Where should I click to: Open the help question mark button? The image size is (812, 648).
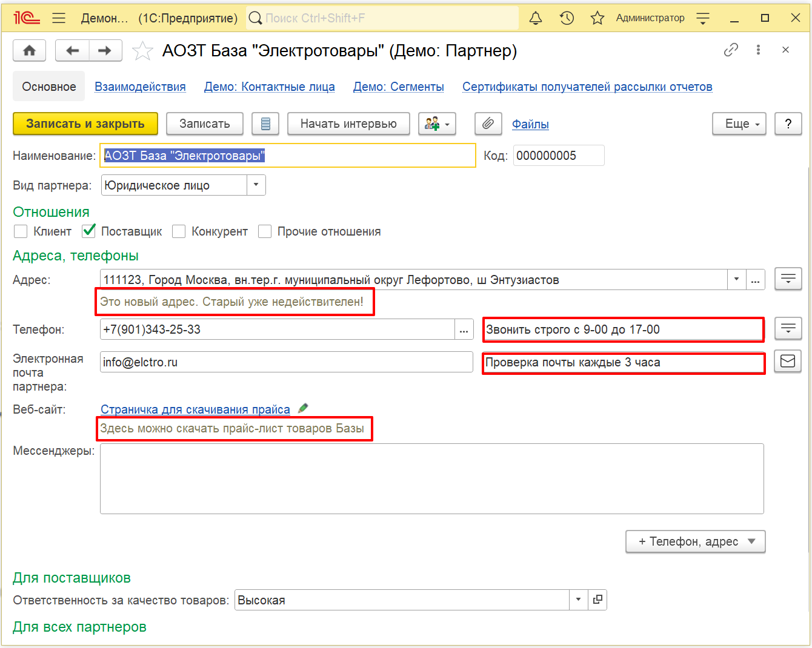coord(788,124)
